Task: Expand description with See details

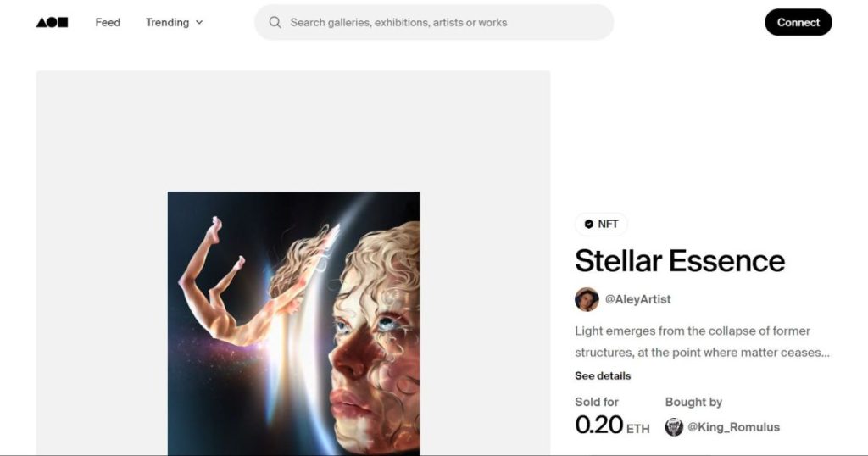Action: coord(603,375)
